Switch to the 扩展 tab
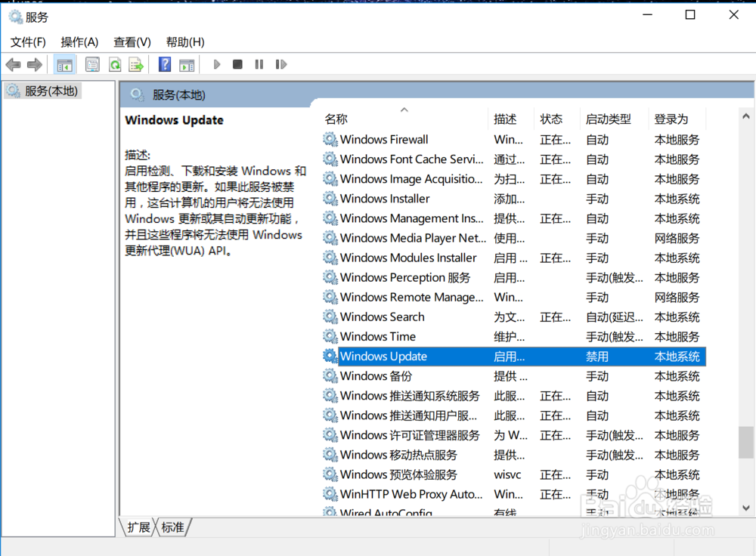The image size is (756, 556). coord(139,527)
